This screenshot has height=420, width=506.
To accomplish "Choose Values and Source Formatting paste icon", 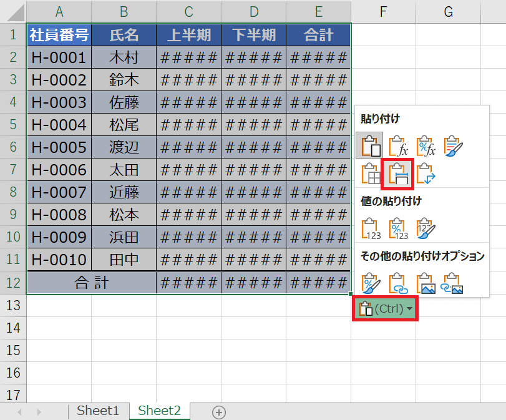I will pos(425,228).
